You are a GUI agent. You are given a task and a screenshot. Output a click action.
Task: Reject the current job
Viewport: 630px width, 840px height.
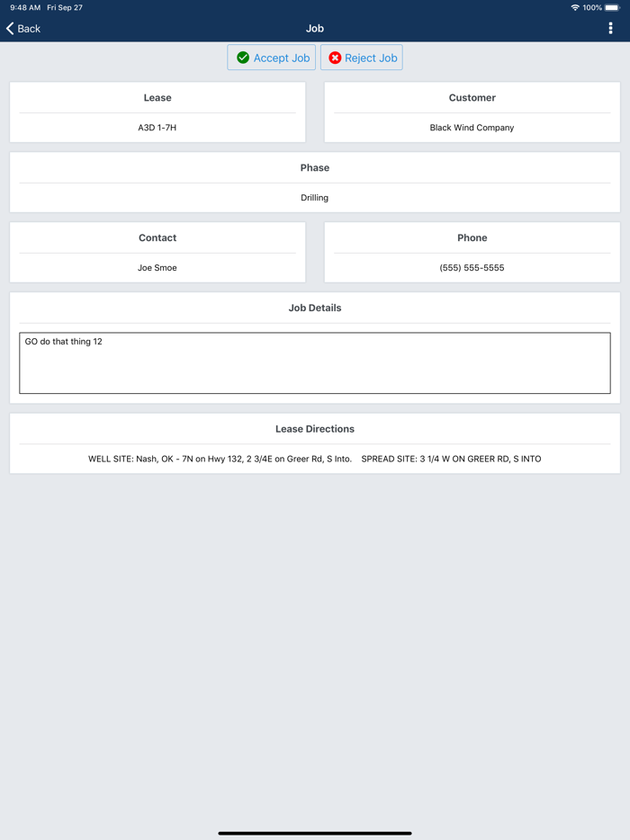361,57
